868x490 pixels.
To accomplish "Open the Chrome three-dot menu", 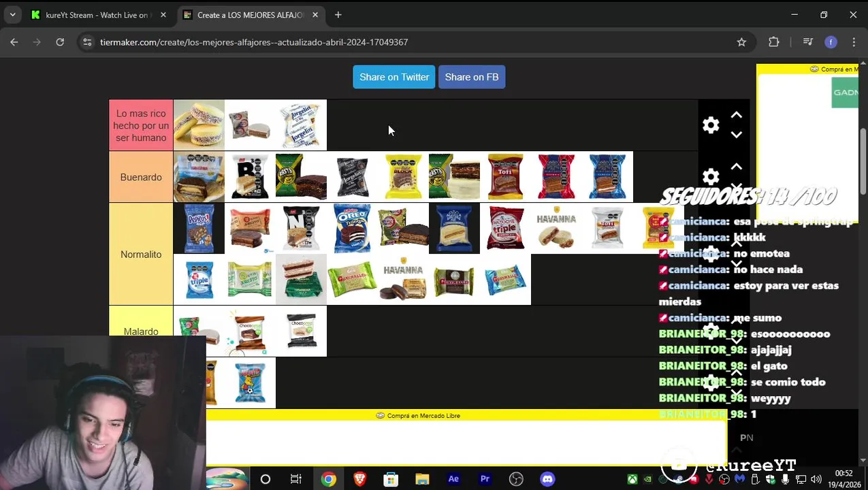I will [854, 42].
